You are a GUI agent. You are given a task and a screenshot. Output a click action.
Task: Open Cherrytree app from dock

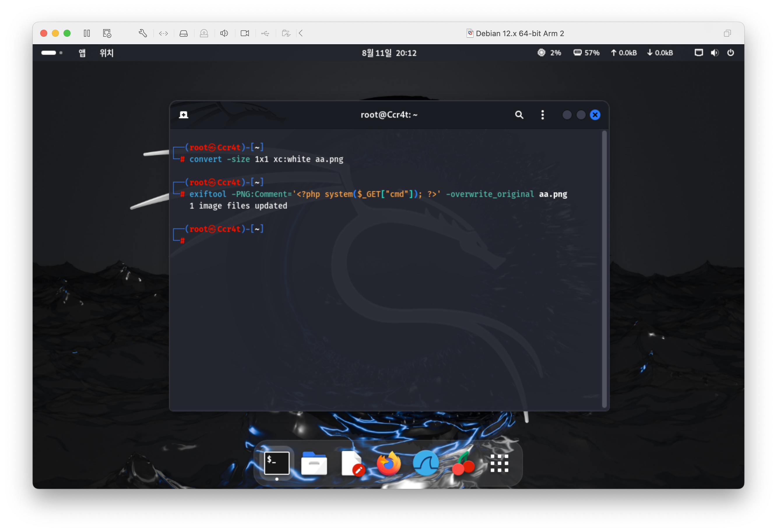pos(463,464)
